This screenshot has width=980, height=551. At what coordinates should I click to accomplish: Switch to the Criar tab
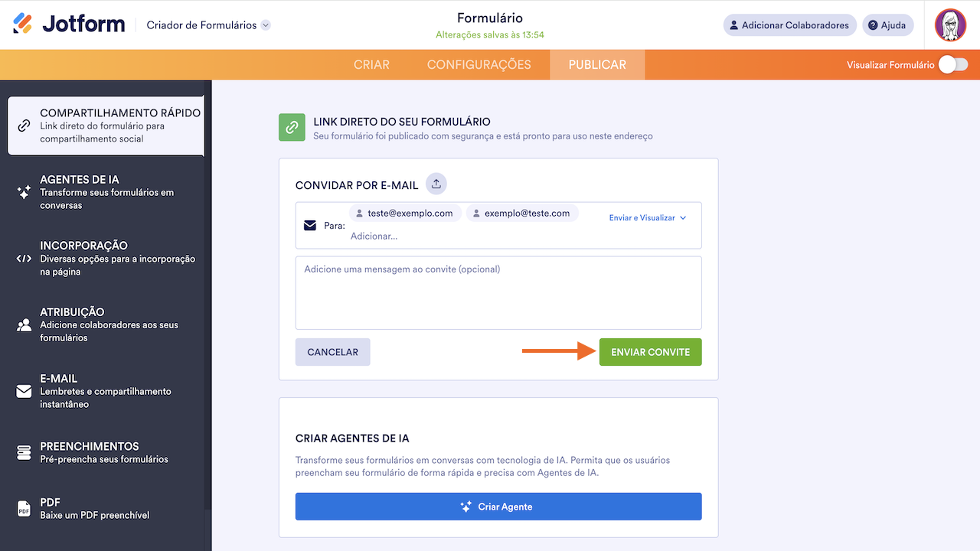pos(371,65)
